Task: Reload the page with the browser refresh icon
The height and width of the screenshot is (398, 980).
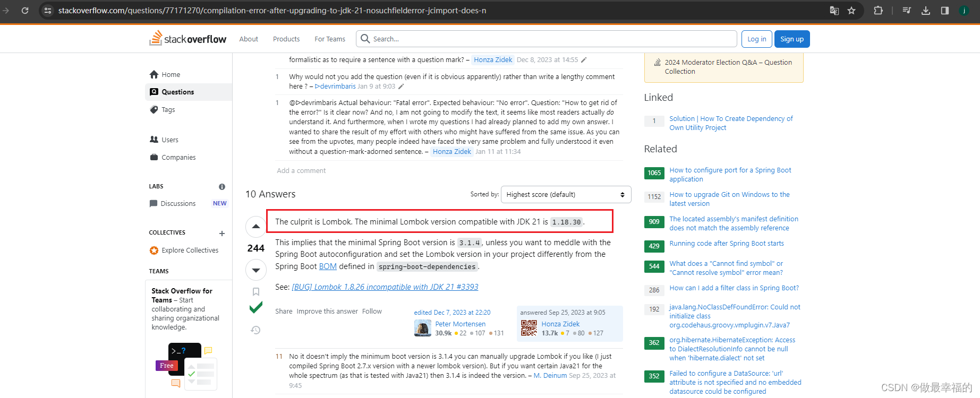Action: pos(24,10)
